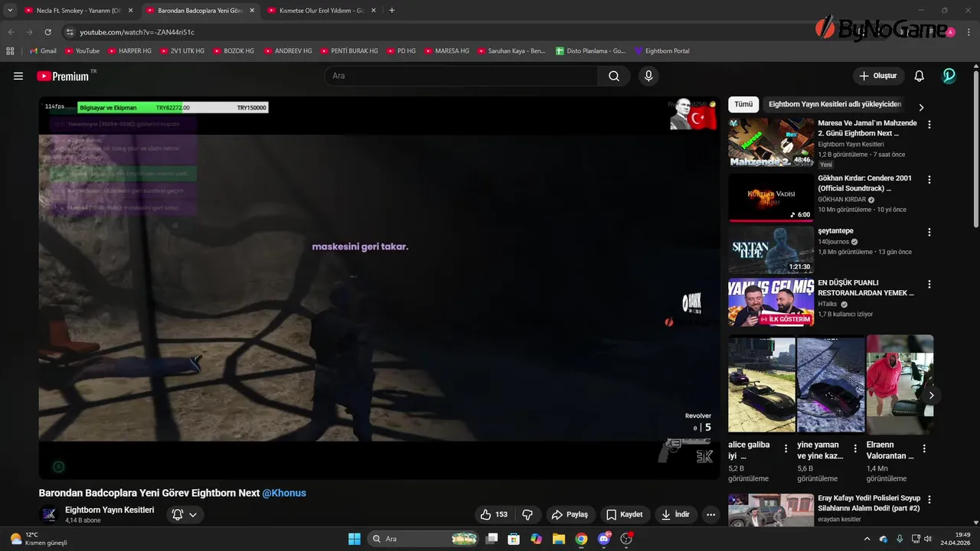The width and height of the screenshot is (980, 551).
Task: Focus the YouTube Ara search field
Action: tap(462, 76)
